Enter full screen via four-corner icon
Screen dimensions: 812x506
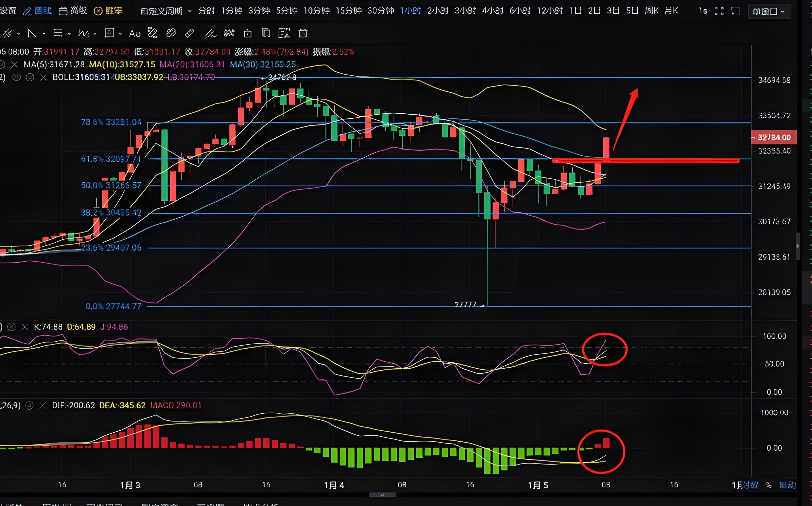point(719,11)
